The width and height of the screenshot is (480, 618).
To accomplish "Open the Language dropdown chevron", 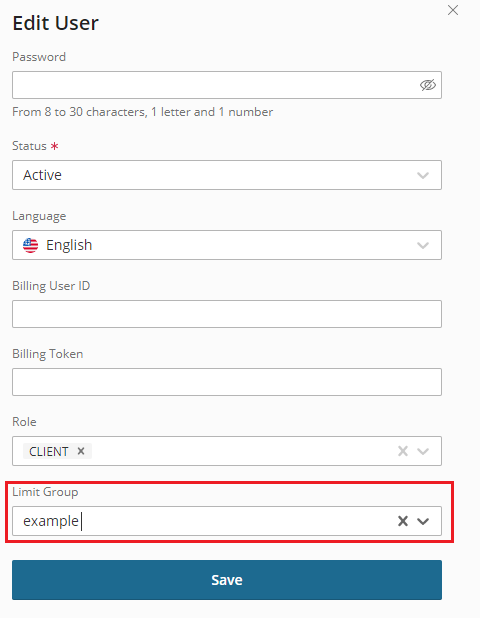I will click(423, 245).
